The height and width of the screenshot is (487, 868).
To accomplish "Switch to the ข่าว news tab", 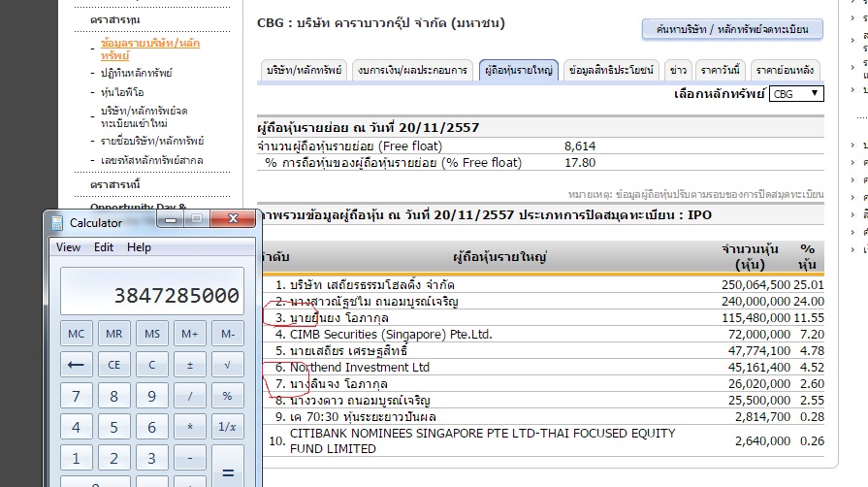I will point(678,71).
